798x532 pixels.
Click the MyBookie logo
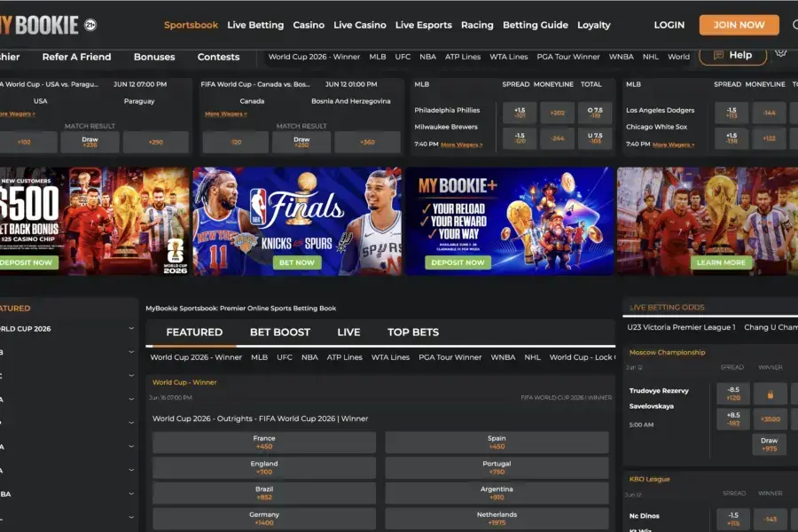39,25
